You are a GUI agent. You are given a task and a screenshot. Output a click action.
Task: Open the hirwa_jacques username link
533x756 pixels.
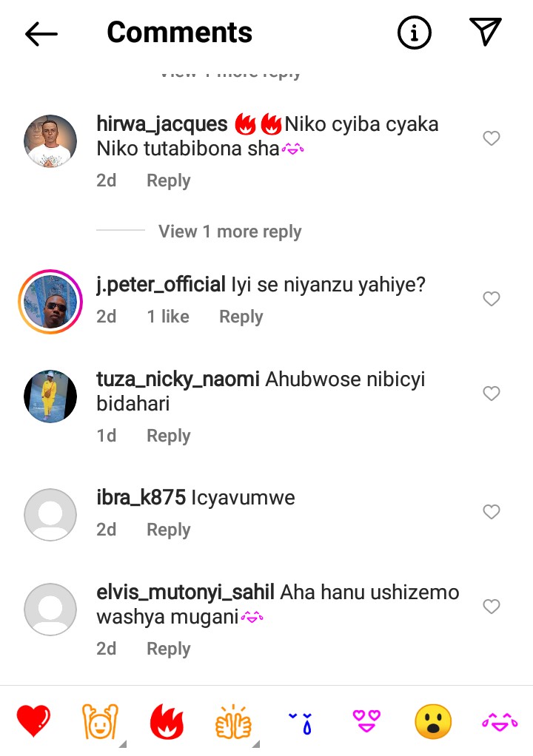(162, 124)
